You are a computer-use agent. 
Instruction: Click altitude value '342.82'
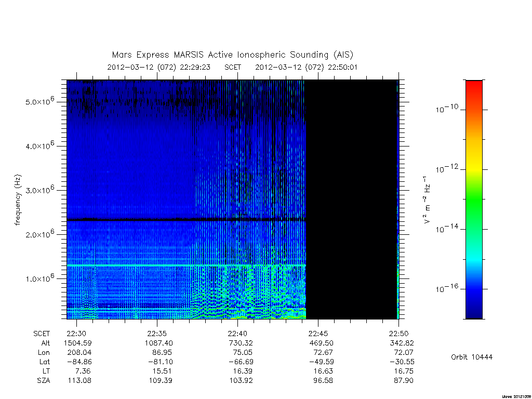(402, 343)
